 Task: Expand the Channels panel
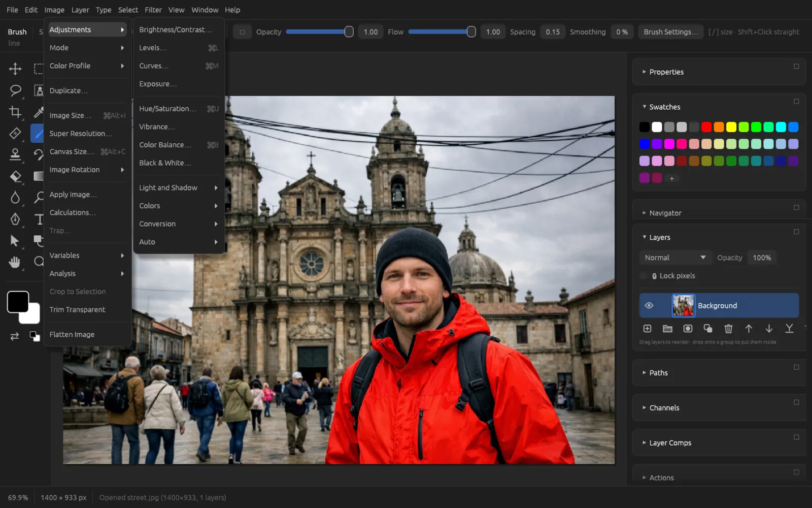pos(644,408)
